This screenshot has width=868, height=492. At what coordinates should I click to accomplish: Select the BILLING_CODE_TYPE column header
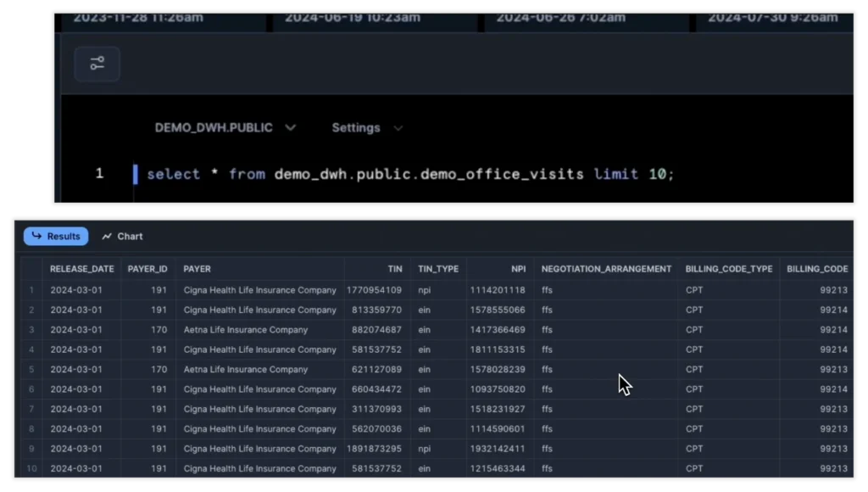tap(729, 269)
